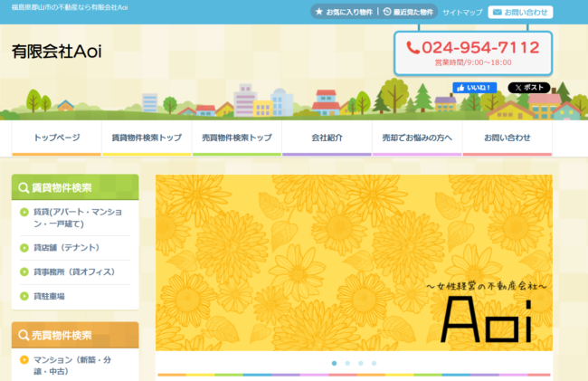Click orange arrow bullet beside マンション（新築・分譲・中古）
This screenshot has height=381, width=588.
[x=24, y=360]
